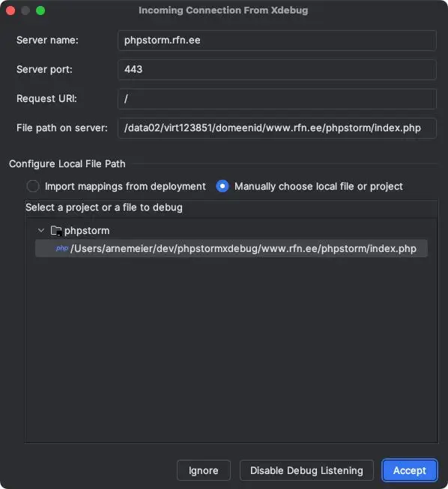Click Disable Debug Listening button
The width and height of the screenshot is (448, 489).
(306, 470)
